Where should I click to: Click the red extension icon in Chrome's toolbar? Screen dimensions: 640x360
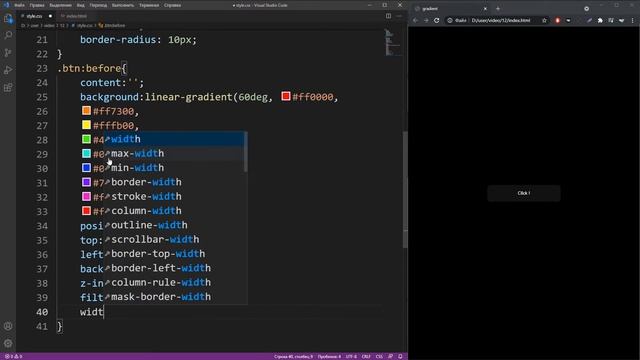(558, 20)
